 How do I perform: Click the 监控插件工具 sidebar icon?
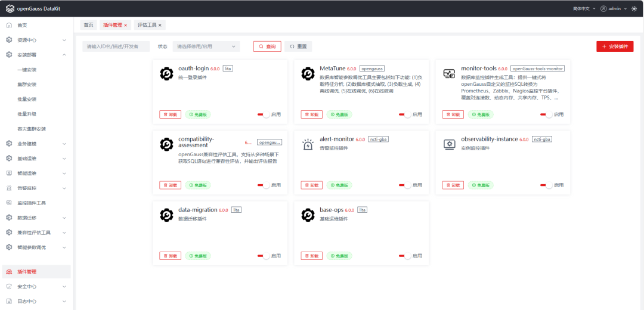pyautogui.click(x=9, y=203)
